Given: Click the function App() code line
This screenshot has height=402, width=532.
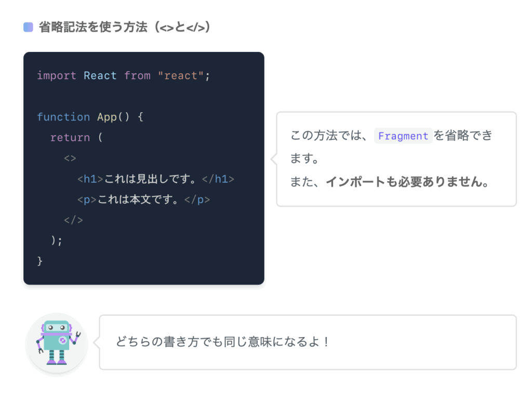Looking at the screenshot, I should [90, 117].
